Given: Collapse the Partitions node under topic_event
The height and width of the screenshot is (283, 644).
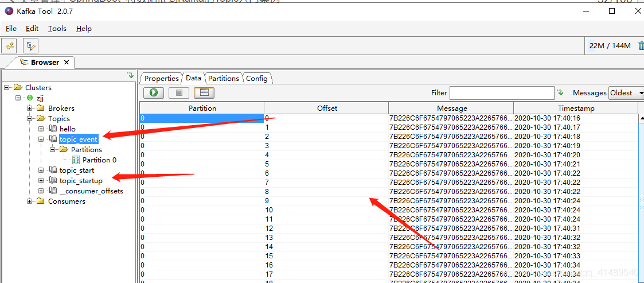Looking at the screenshot, I should tap(53, 149).
